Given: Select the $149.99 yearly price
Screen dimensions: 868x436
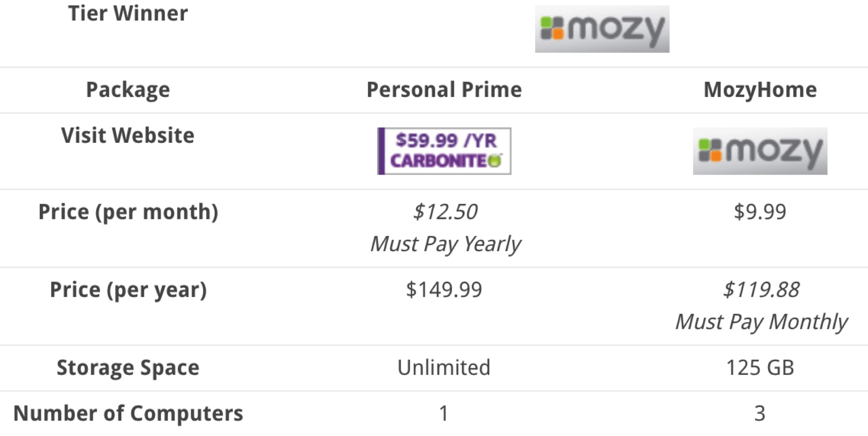Looking at the screenshot, I should [444, 290].
